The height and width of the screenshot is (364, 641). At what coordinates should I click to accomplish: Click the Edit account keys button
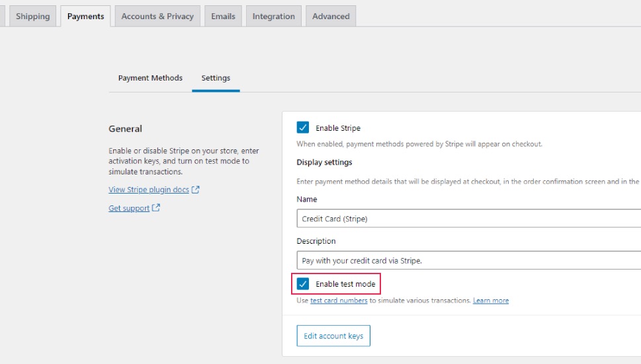(333, 336)
